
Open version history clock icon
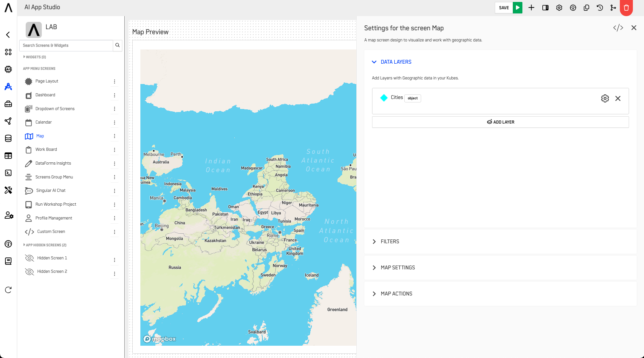[x=600, y=8]
